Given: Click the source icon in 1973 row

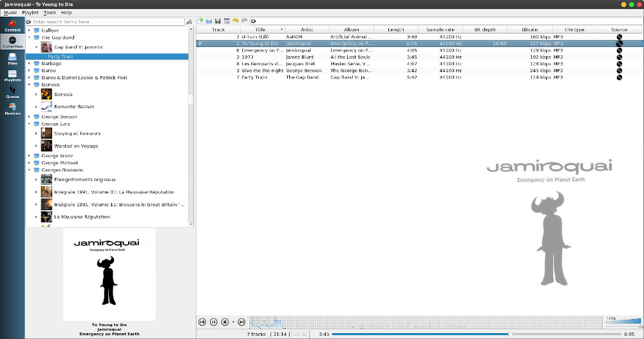Looking at the screenshot, I should 620,57.
